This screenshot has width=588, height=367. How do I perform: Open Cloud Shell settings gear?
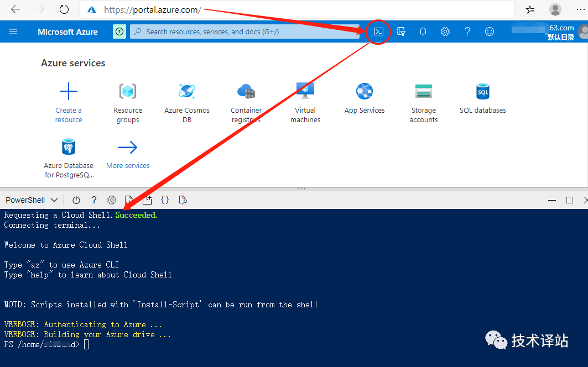coord(111,200)
